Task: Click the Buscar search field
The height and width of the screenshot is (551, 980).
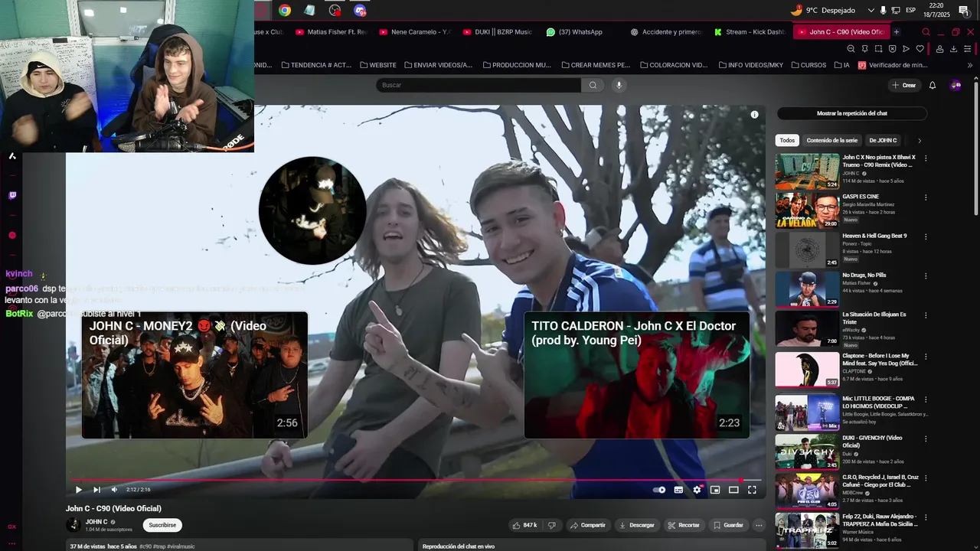Action: (x=479, y=85)
